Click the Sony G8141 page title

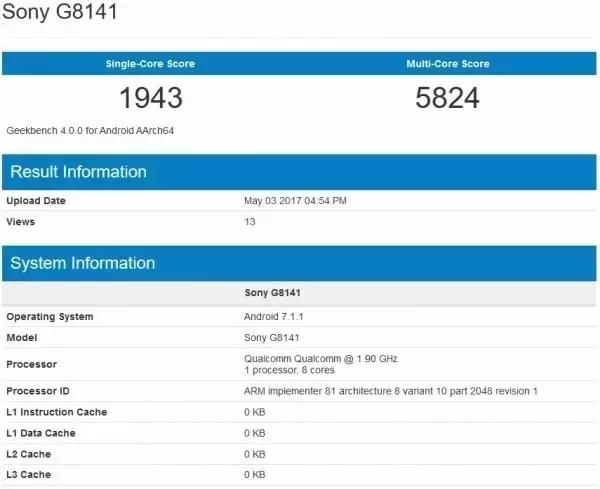(59, 11)
